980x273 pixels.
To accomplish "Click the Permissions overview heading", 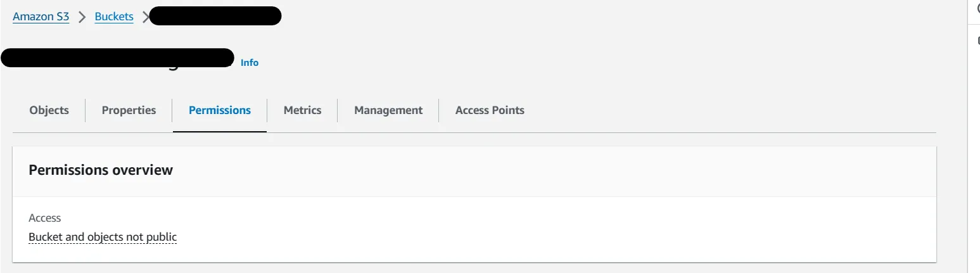I will point(101,170).
